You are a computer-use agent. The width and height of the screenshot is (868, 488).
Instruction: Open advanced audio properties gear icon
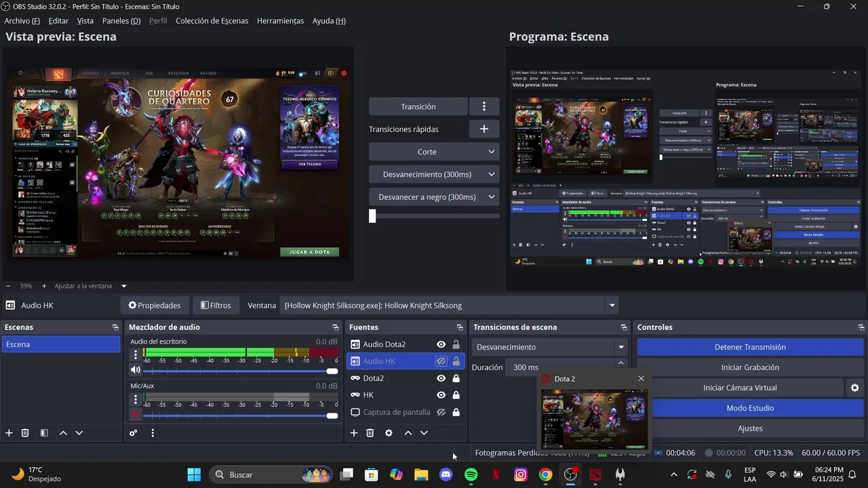134,433
